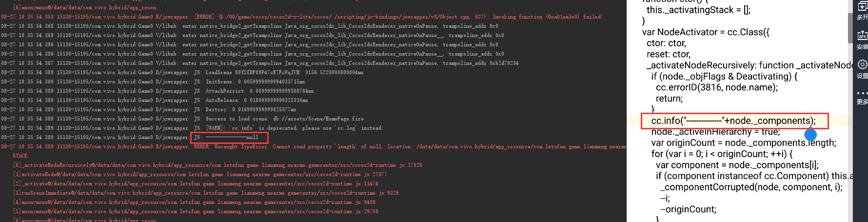Click stack frame [3] runSceneImmediate

pos(206,193)
